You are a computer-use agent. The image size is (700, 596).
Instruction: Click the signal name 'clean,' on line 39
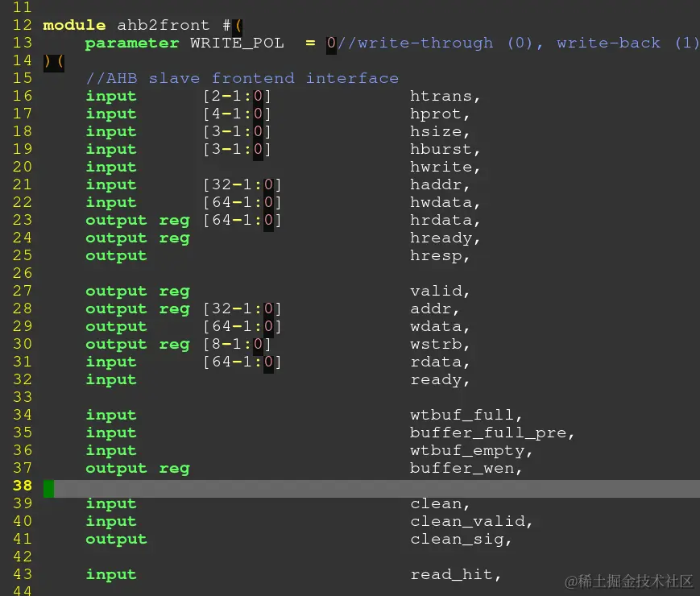pyautogui.click(x=440, y=503)
